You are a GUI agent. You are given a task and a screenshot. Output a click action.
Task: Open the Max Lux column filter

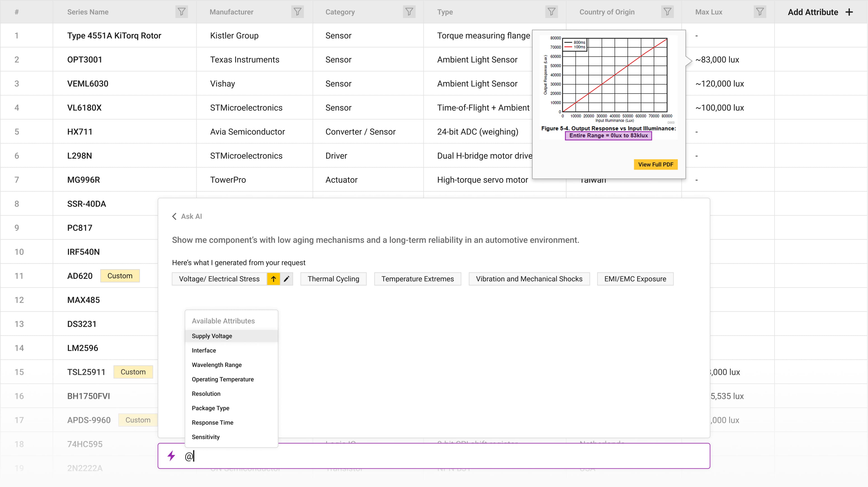759,12
